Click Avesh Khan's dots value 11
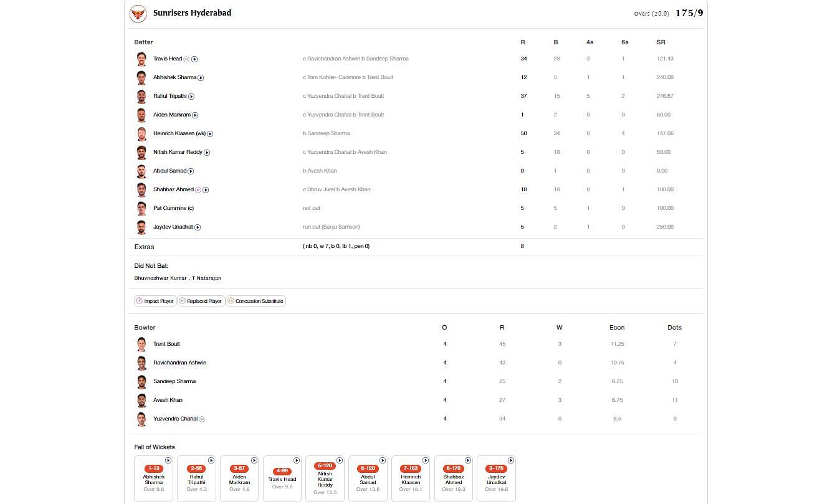The height and width of the screenshot is (504, 830). point(674,400)
